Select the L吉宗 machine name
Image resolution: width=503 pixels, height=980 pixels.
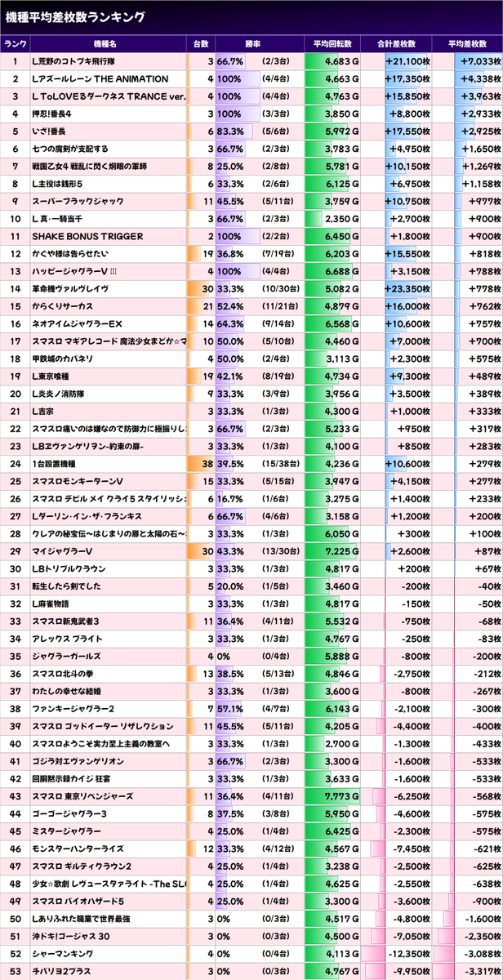click(45, 411)
